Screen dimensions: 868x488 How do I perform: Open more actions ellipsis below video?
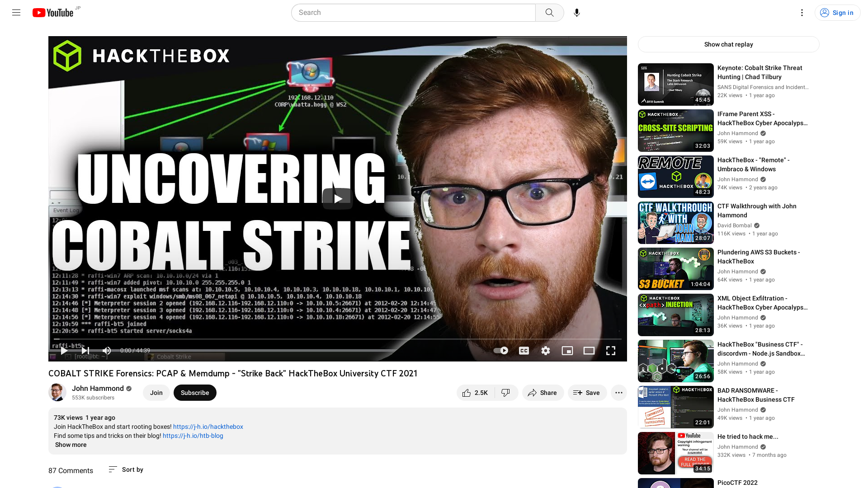(x=618, y=393)
